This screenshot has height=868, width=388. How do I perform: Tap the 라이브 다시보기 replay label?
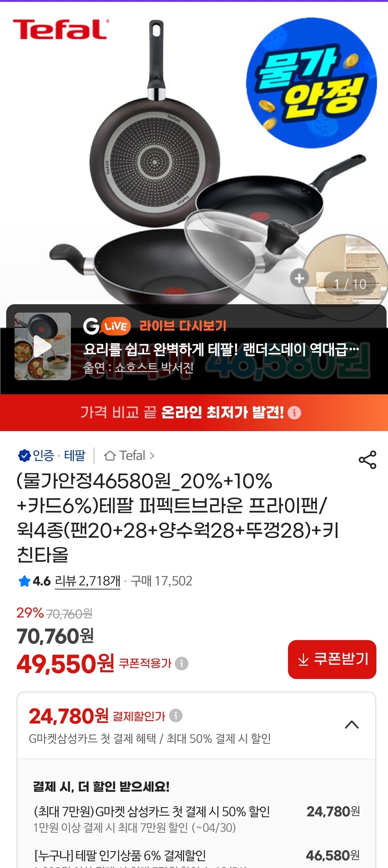click(183, 326)
